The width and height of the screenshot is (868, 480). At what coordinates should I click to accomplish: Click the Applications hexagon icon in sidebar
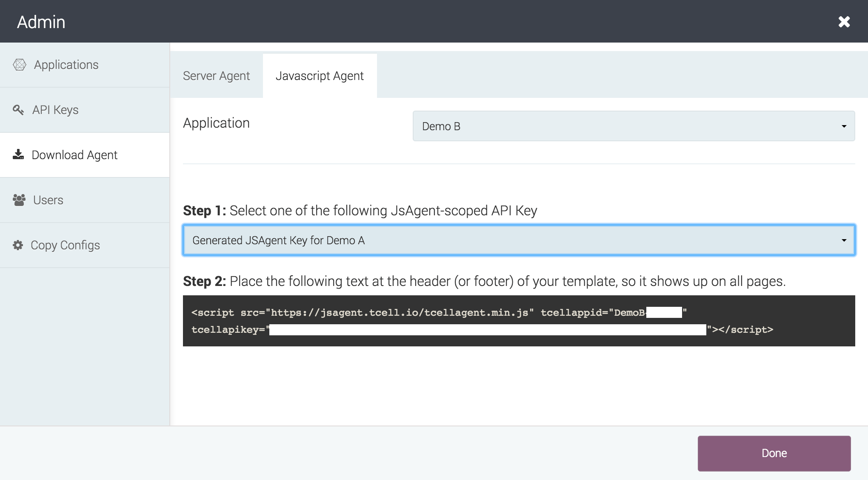tap(20, 65)
